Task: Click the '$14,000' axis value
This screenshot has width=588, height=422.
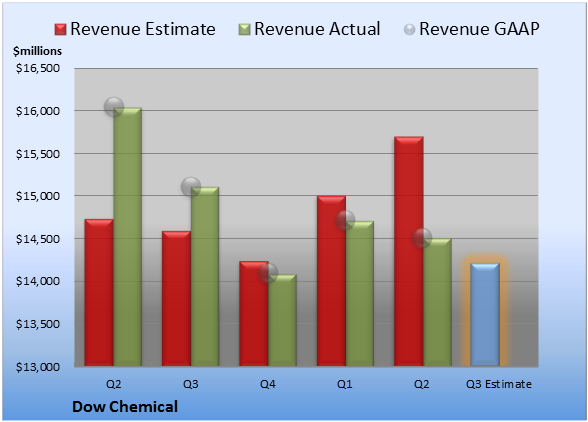Action: click(x=38, y=281)
